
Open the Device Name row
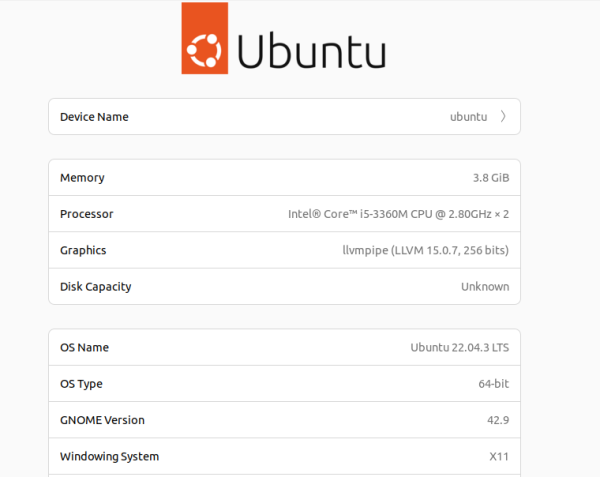coord(284,117)
